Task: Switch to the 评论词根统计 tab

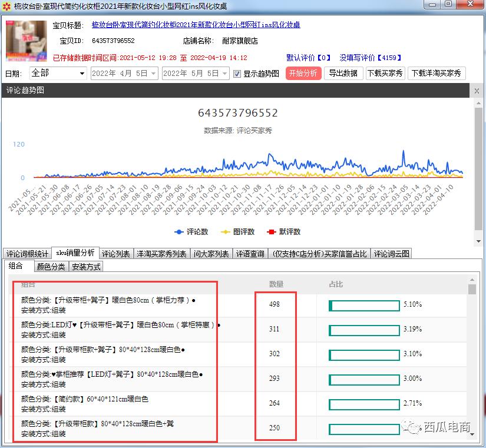Action: point(27,254)
